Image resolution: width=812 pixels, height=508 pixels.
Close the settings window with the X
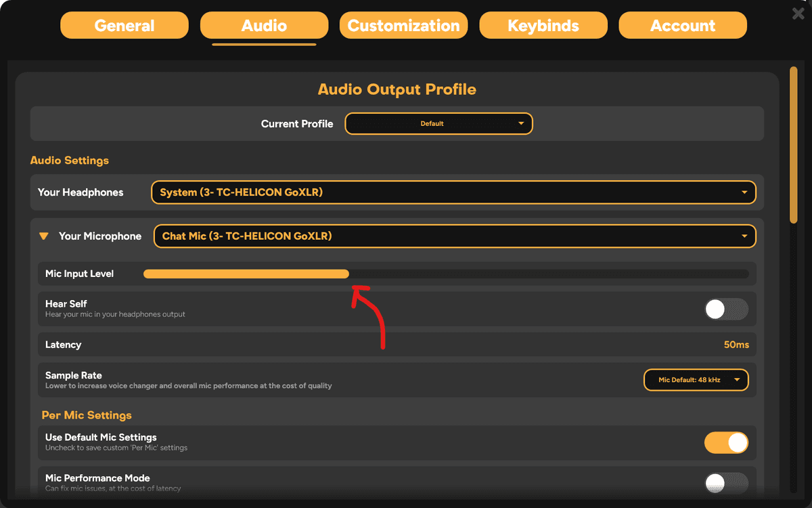pyautogui.click(x=798, y=13)
